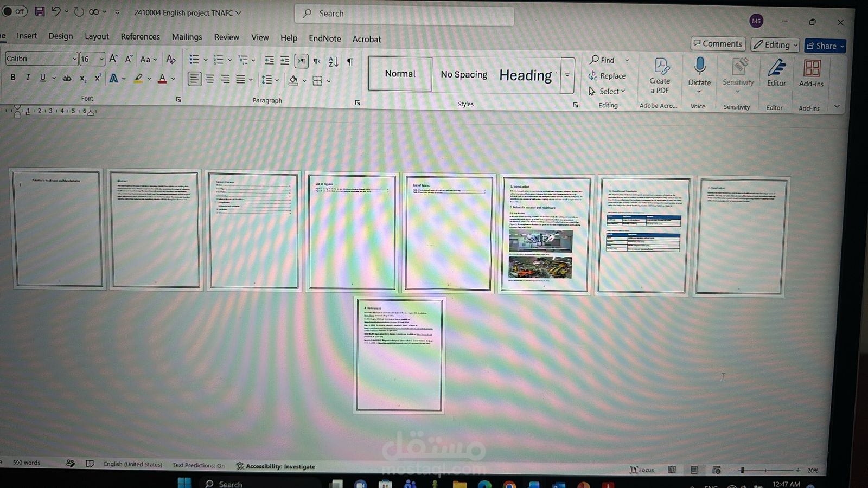Open the Comments pane

pyautogui.click(x=718, y=43)
